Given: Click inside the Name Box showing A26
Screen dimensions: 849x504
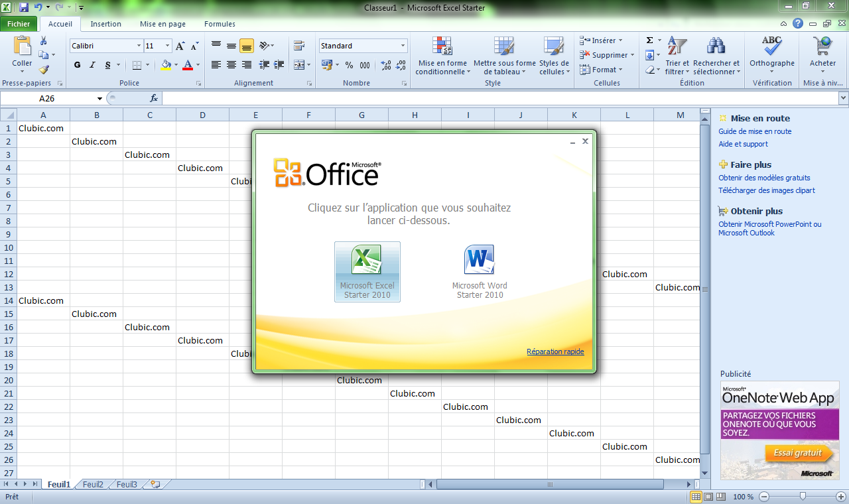Looking at the screenshot, I should [48, 98].
